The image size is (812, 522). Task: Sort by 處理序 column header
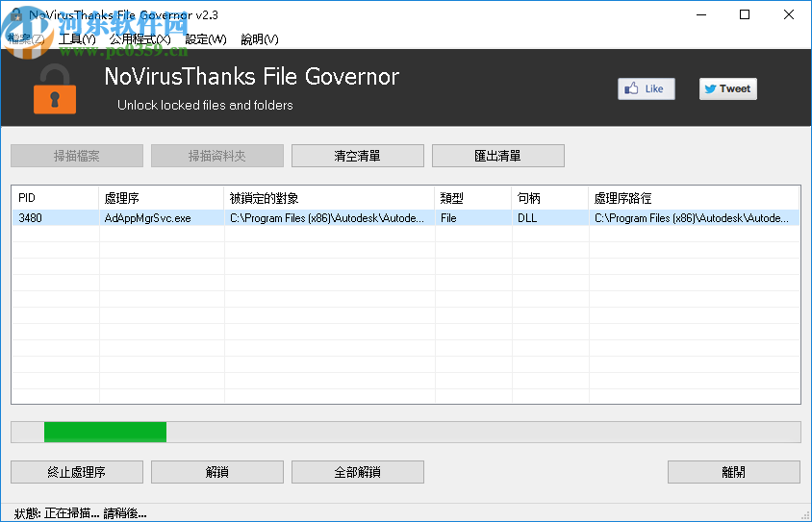coord(161,198)
